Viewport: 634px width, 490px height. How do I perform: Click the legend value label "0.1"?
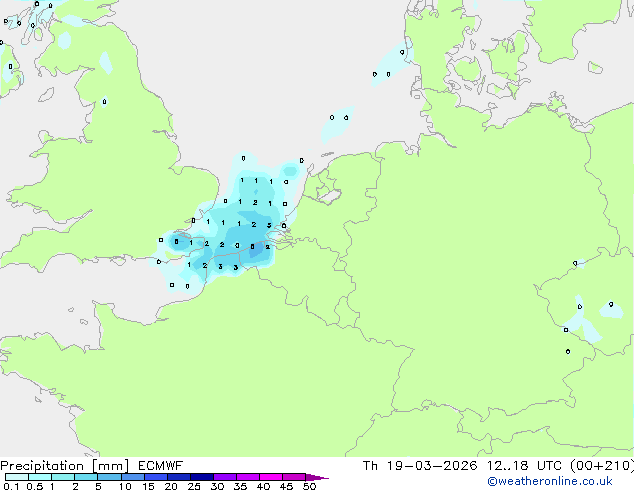tap(11, 486)
